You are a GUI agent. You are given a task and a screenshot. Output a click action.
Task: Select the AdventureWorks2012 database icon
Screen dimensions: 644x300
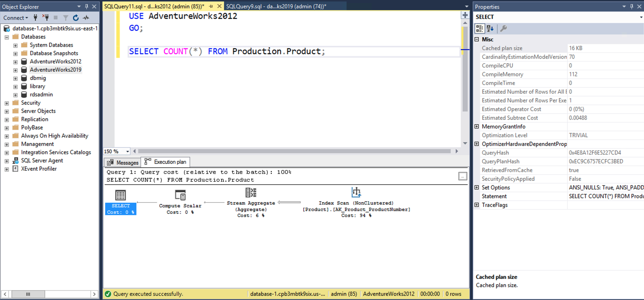pos(24,61)
